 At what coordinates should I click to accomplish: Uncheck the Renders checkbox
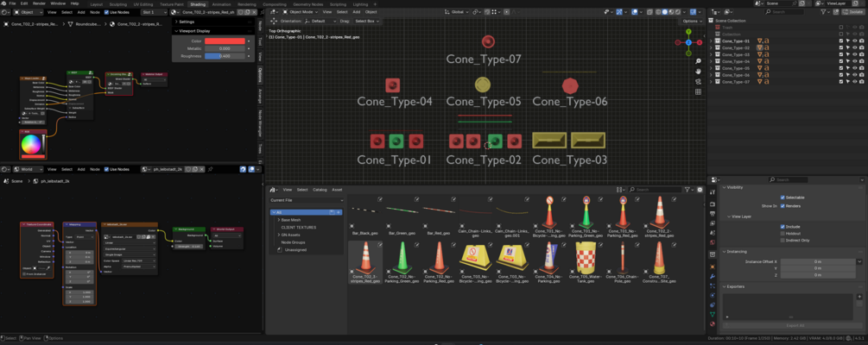(x=782, y=205)
